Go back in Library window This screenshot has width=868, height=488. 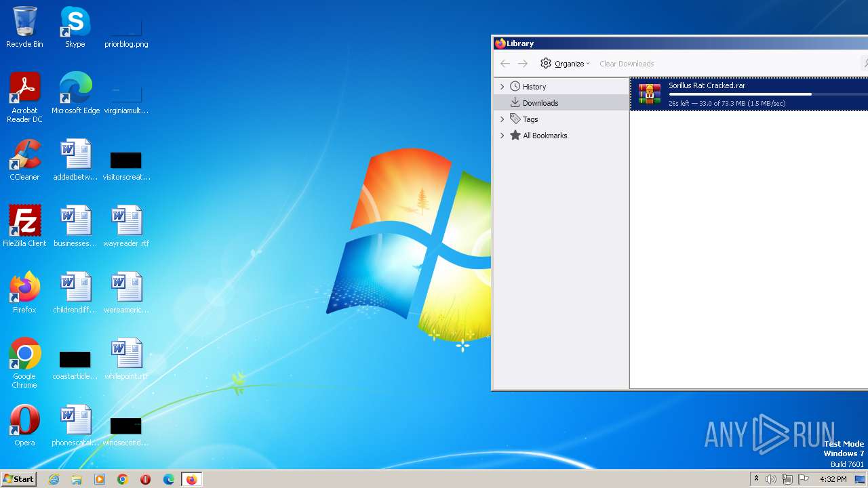point(505,64)
